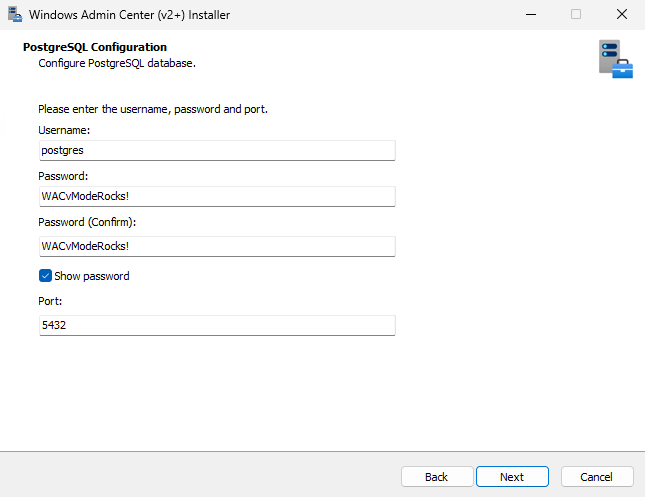The height and width of the screenshot is (497, 645).
Task: Click the 'Show password' label text
Action: [x=92, y=276]
